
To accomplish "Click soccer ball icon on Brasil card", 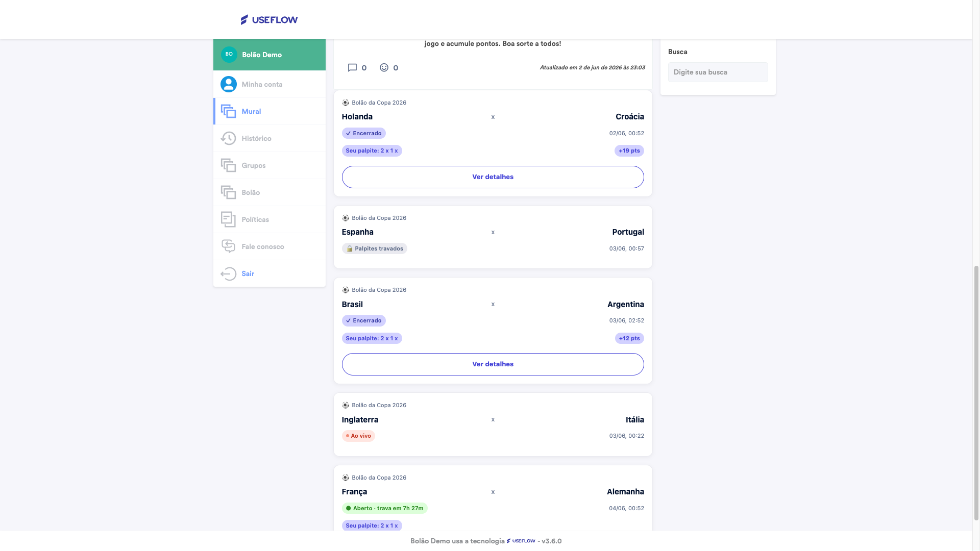I will point(346,290).
